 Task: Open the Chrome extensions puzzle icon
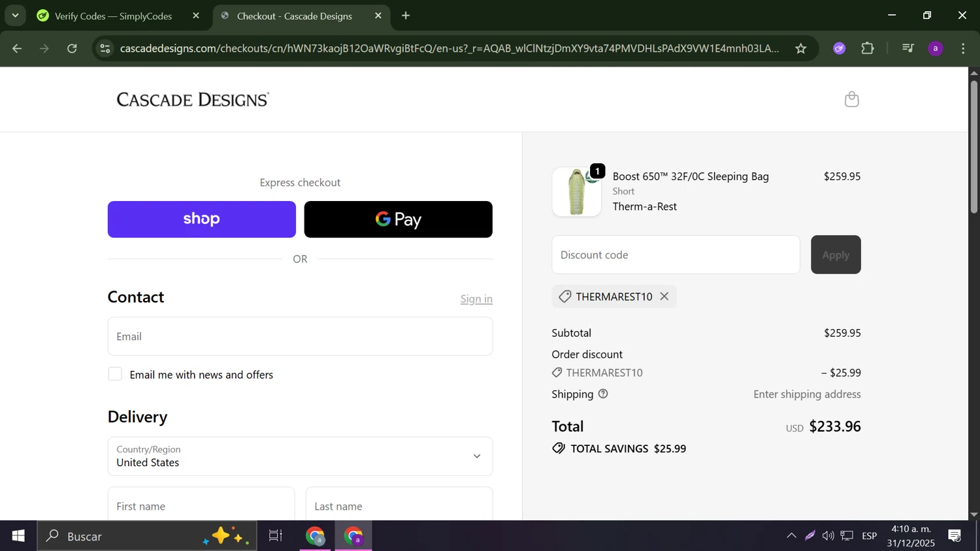click(868, 48)
